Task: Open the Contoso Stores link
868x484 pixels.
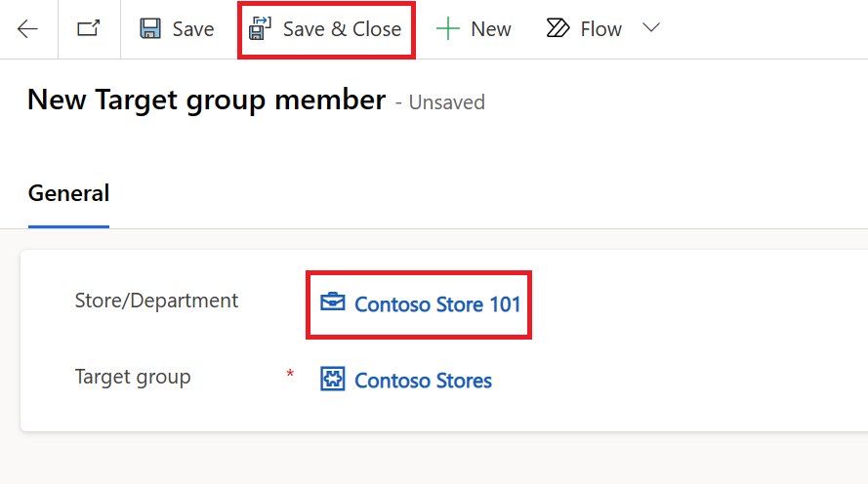Action: (423, 381)
